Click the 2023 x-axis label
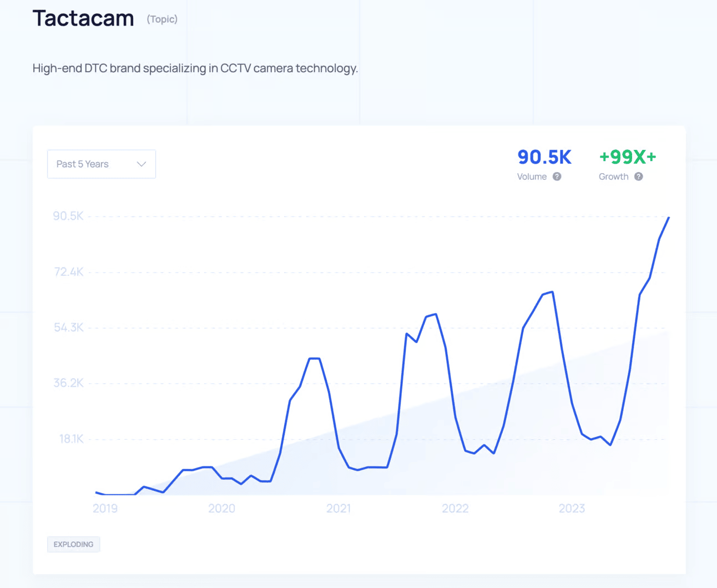 tap(572, 509)
